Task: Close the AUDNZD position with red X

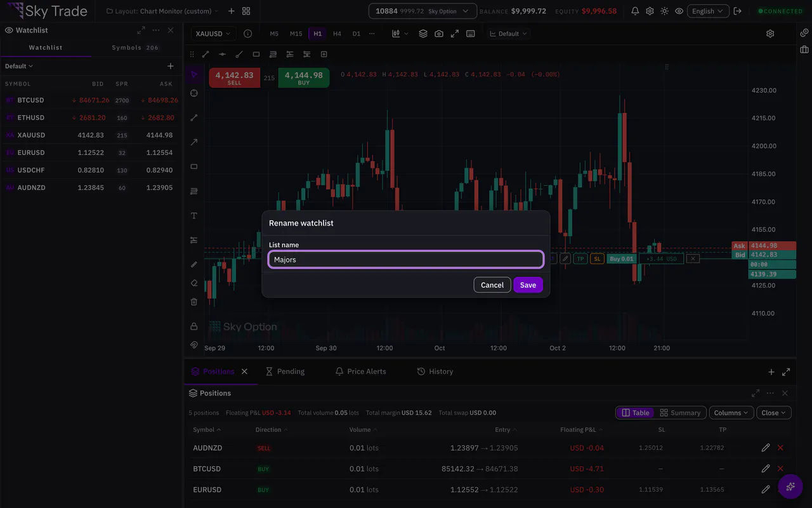Action: pyautogui.click(x=780, y=448)
